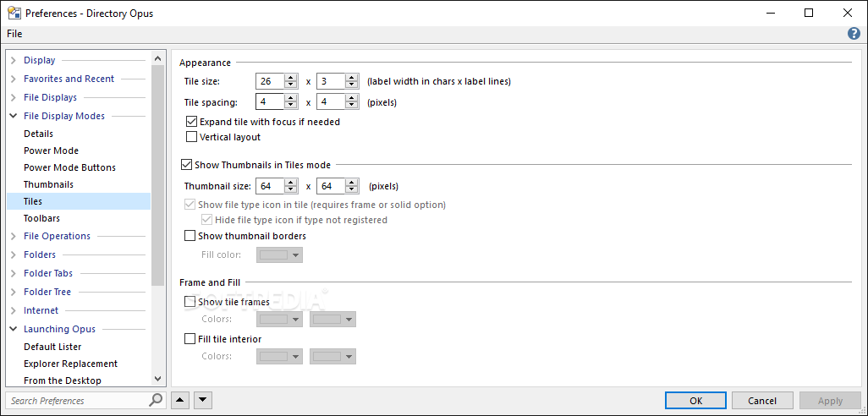Increase Thumbnail size width value
The width and height of the screenshot is (868, 416).
[291, 182]
